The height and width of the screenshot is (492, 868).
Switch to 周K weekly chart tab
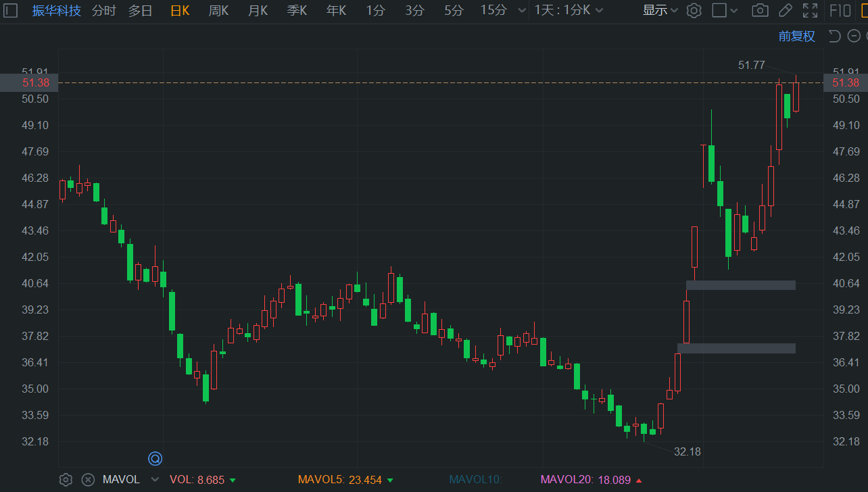[x=218, y=10]
